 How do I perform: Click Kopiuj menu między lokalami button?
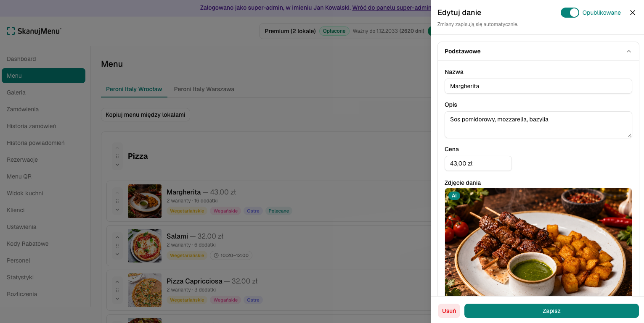click(x=146, y=115)
